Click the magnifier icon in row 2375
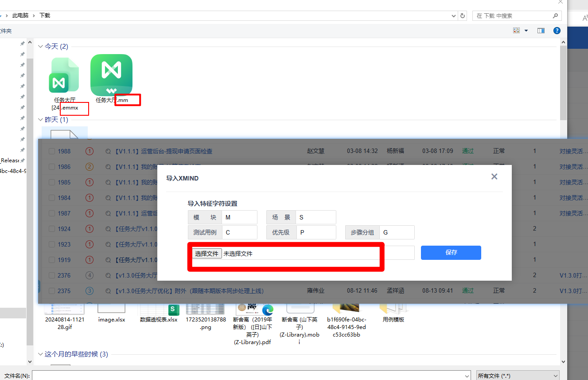 click(108, 291)
